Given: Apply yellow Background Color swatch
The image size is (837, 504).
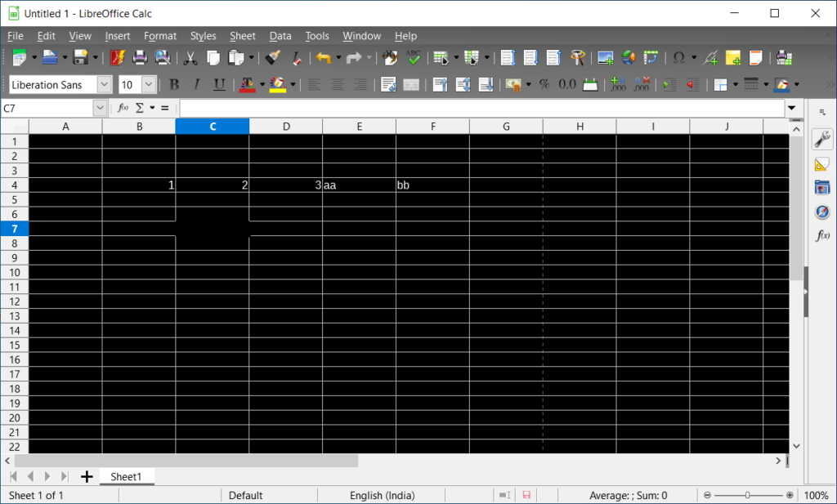Looking at the screenshot, I should click(x=278, y=84).
